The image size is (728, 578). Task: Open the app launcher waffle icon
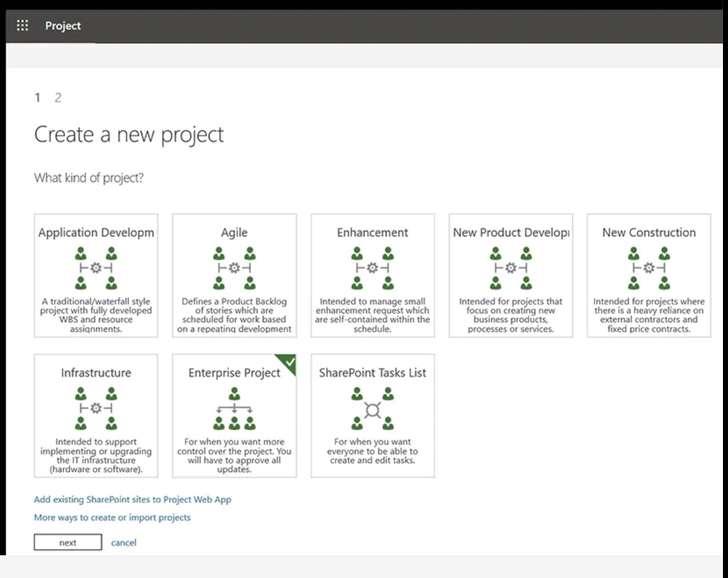[23, 26]
